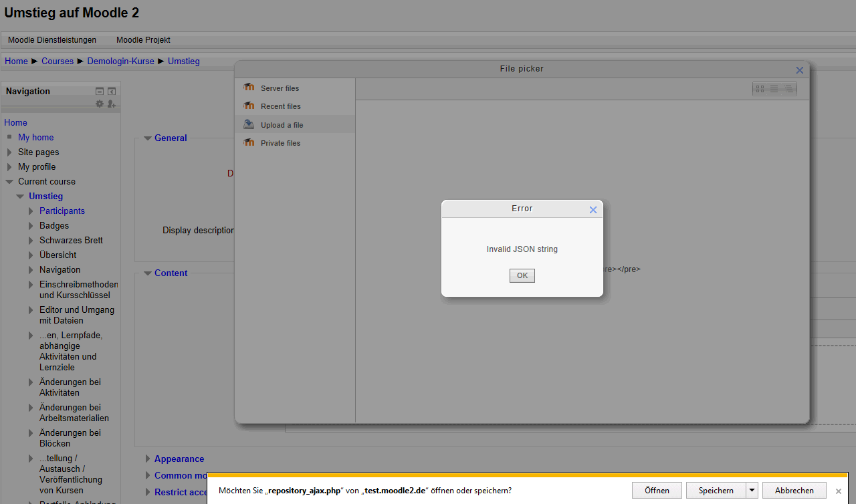The width and height of the screenshot is (856, 504).
Task: Click the 'Invalid JSON string' message
Action: click(x=522, y=249)
